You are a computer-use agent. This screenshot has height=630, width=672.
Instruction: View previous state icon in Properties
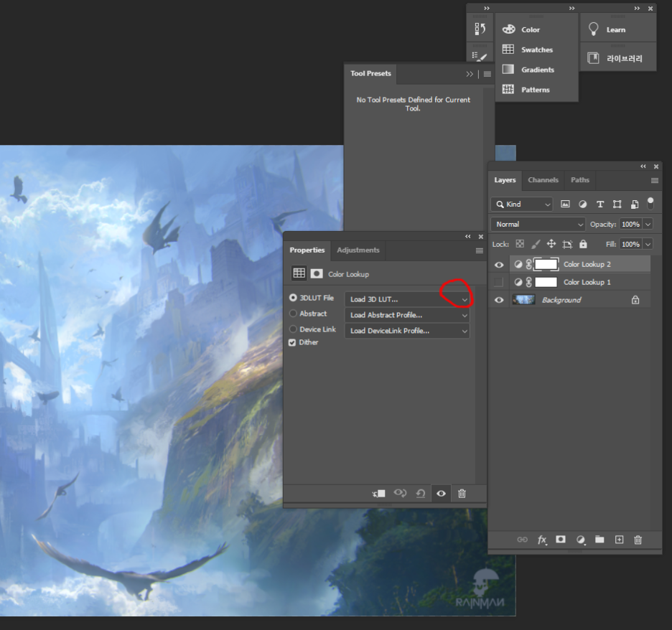(401, 494)
